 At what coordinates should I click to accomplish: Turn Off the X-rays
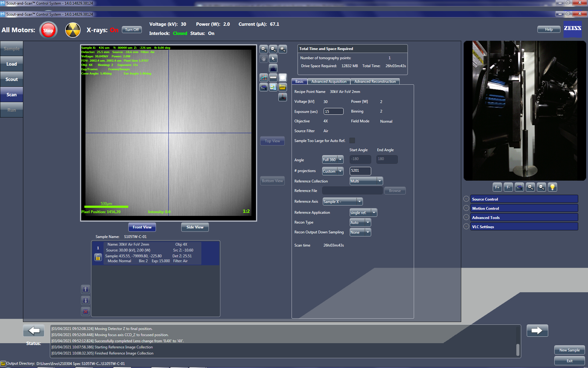[132, 30]
